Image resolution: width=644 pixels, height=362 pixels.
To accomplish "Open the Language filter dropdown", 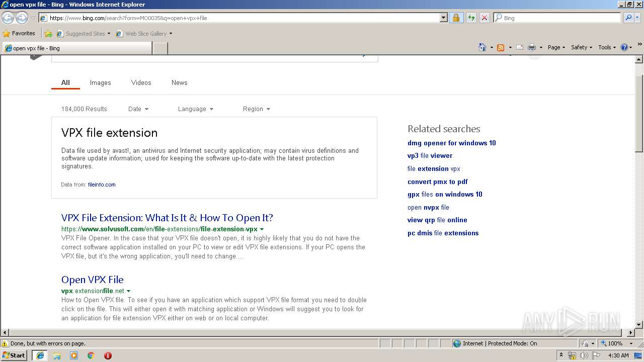I will coord(196,109).
